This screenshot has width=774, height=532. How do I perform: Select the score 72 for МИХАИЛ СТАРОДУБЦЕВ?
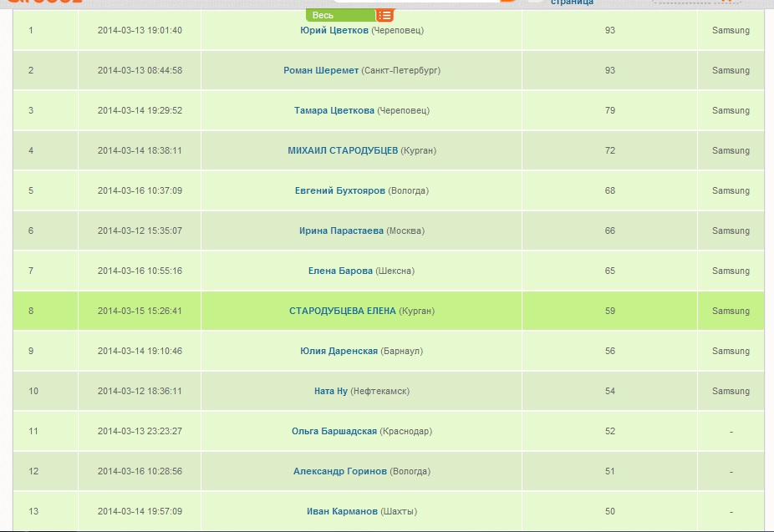610,150
